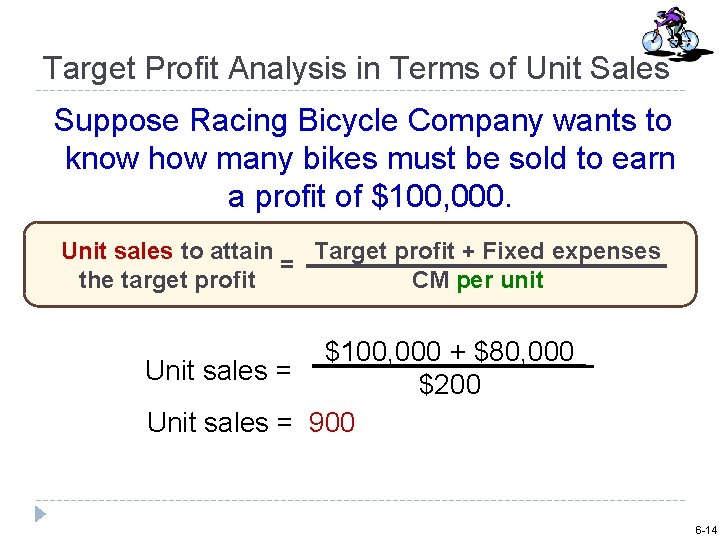Click the '$100,000 + $80,000' numerator
This screenshot has width=720, height=540.
(x=450, y=352)
